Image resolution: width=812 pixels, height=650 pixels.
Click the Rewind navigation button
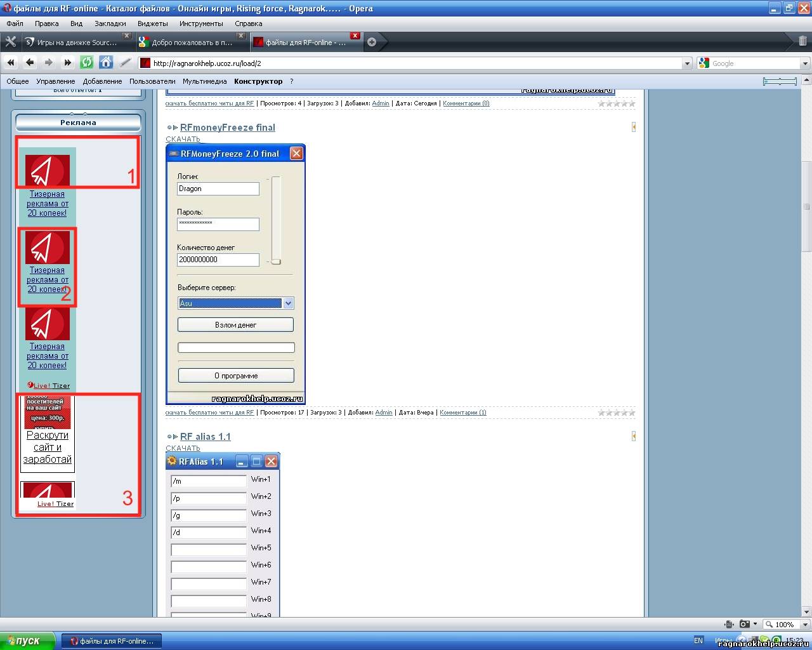coord(11,62)
